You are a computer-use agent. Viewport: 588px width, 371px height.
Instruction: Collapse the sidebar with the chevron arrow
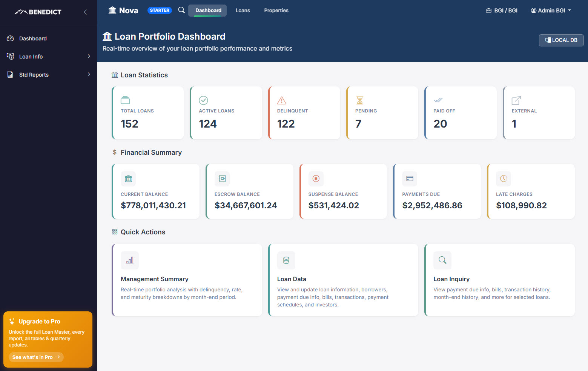pos(85,12)
